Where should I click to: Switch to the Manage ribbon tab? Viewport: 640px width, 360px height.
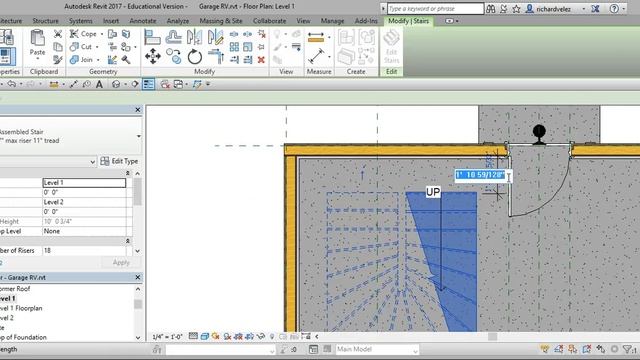332,21
